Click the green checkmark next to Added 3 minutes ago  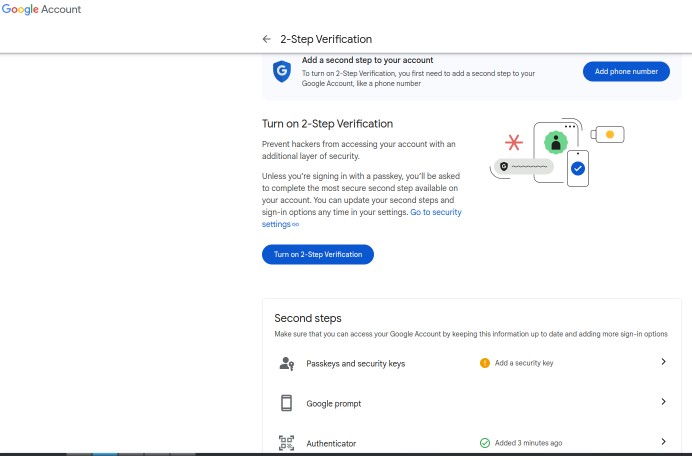click(484, 442)
